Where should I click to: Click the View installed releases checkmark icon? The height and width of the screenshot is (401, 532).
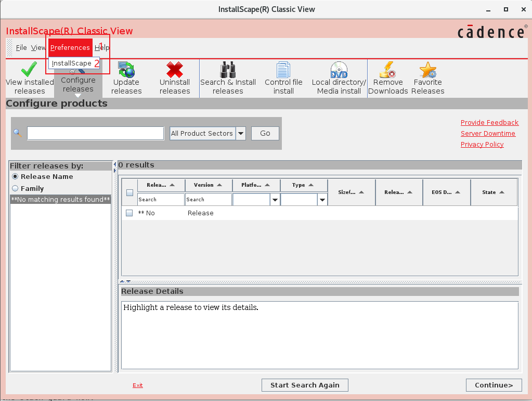click(x=29, y=69)
